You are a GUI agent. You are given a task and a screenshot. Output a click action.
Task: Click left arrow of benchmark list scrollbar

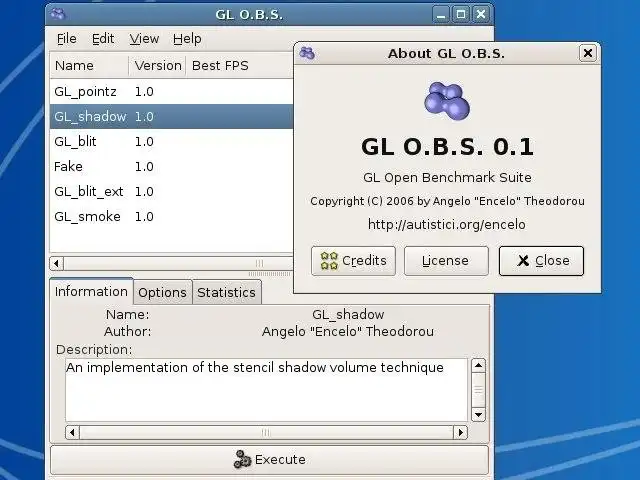[57, 263]
